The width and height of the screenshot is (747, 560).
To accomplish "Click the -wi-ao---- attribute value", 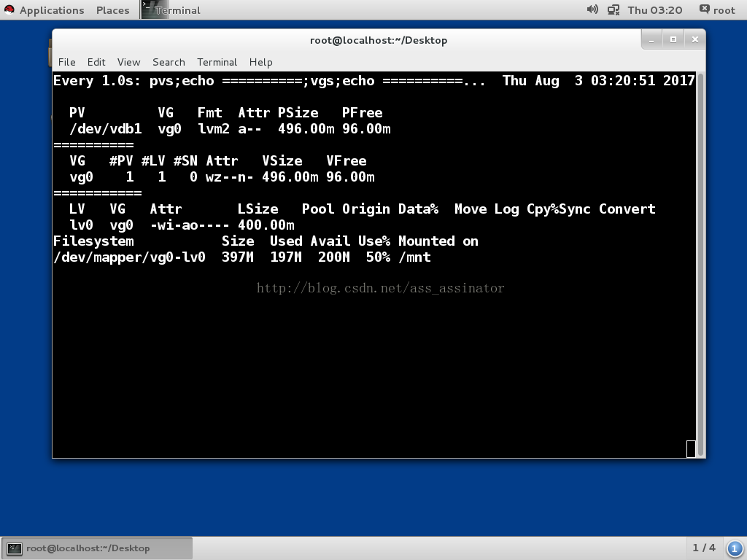I will (x=190, y=225).
